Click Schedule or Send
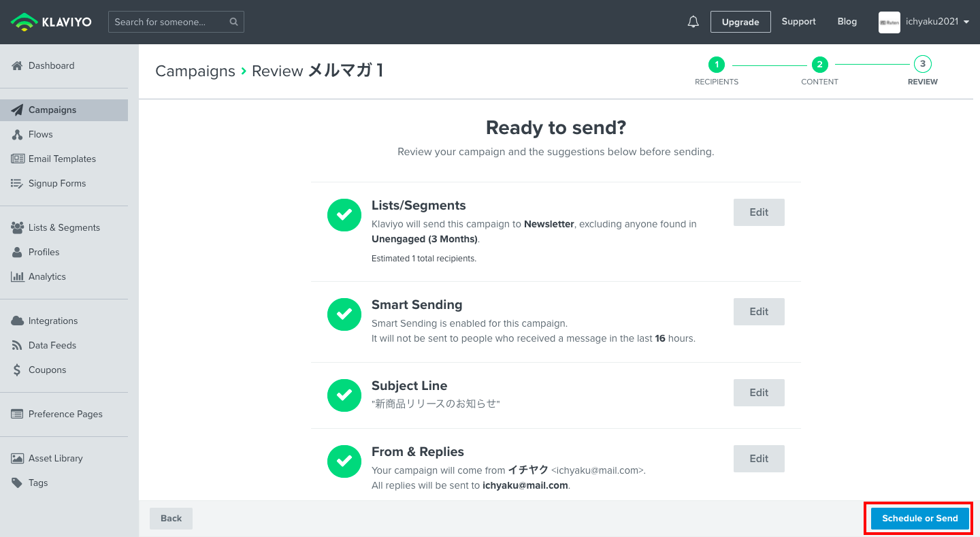 point(920,519)
